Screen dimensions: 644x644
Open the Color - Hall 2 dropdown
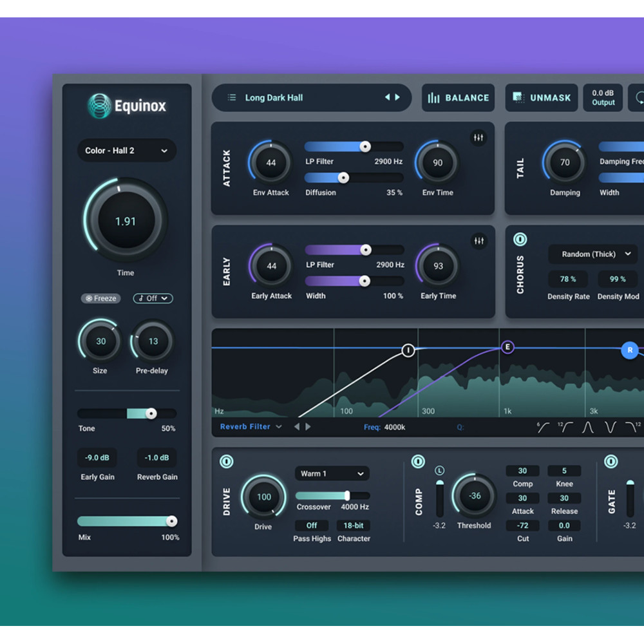click(x=126, y=150)
